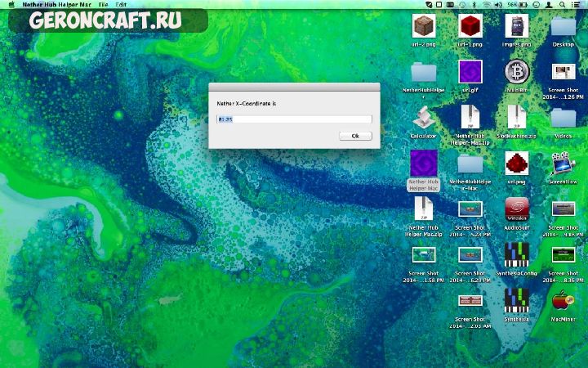588x368 pixels.
Task: Select the Screen Shot 5.28 PM file
Action: coord(470,209)
